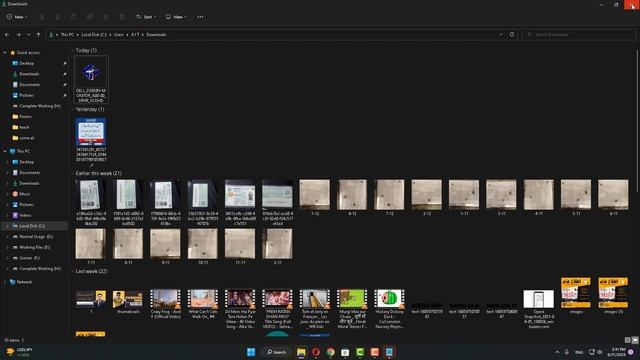Select the 'Tom et Jerry' video file
The height and width of the screenshot is (360, 640).
tap(315, 309)
